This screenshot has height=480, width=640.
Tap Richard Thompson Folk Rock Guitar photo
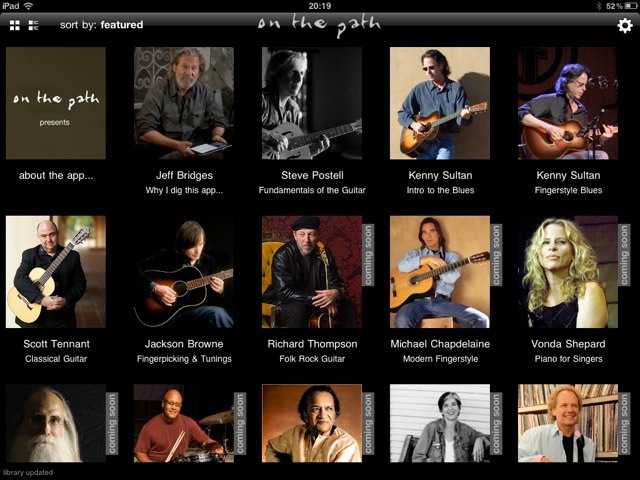click(x=312, y=272)
